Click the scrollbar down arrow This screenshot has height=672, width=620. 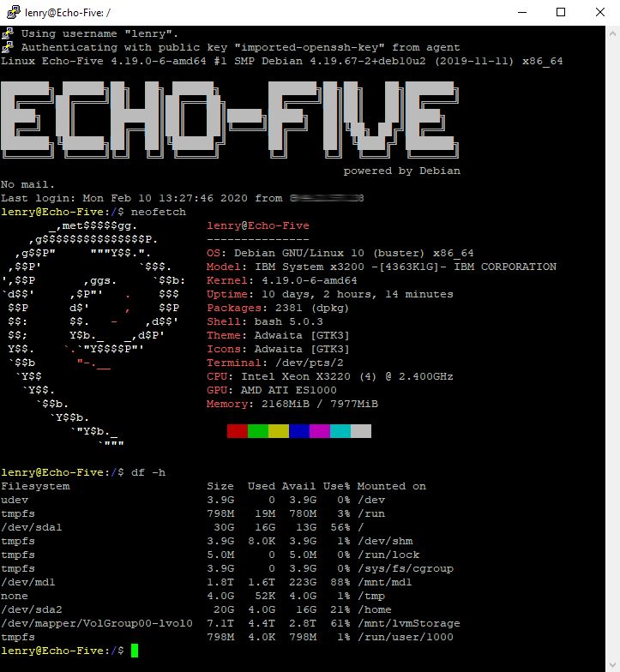612,665
